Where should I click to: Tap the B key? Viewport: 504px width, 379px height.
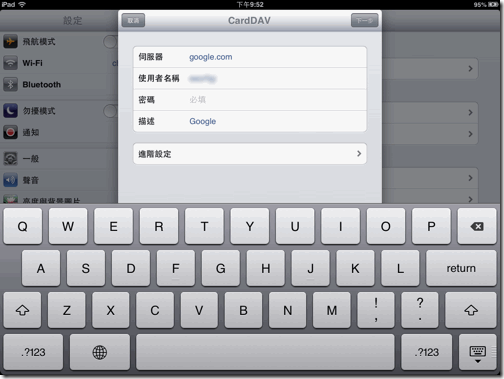click(x=243, y=310)
